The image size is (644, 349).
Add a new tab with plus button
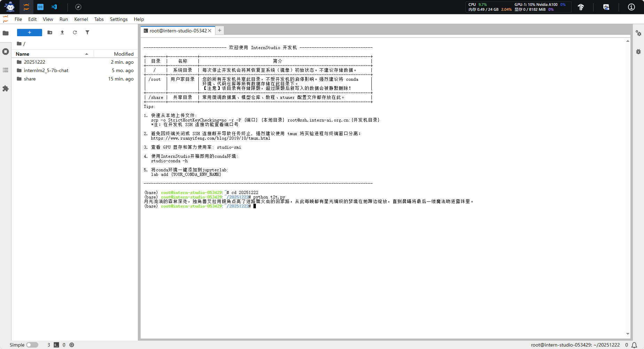(x=220, y=30)
